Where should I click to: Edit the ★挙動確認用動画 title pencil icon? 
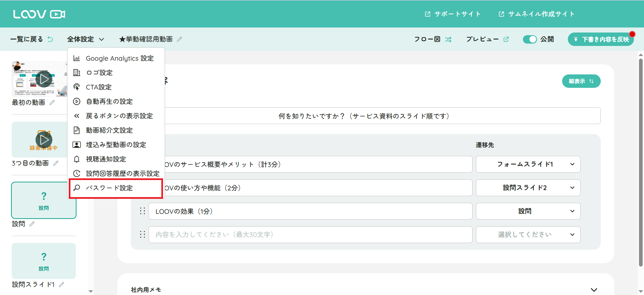[x=180, y=39]
